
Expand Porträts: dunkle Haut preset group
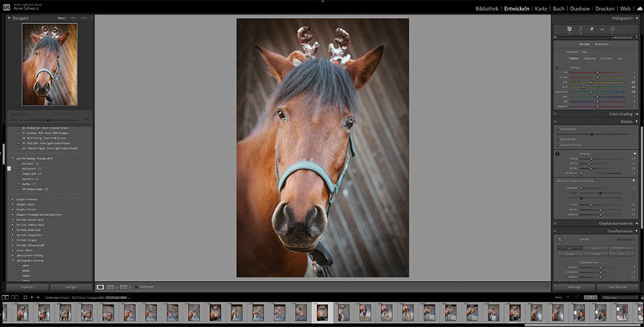click(13, 220)
